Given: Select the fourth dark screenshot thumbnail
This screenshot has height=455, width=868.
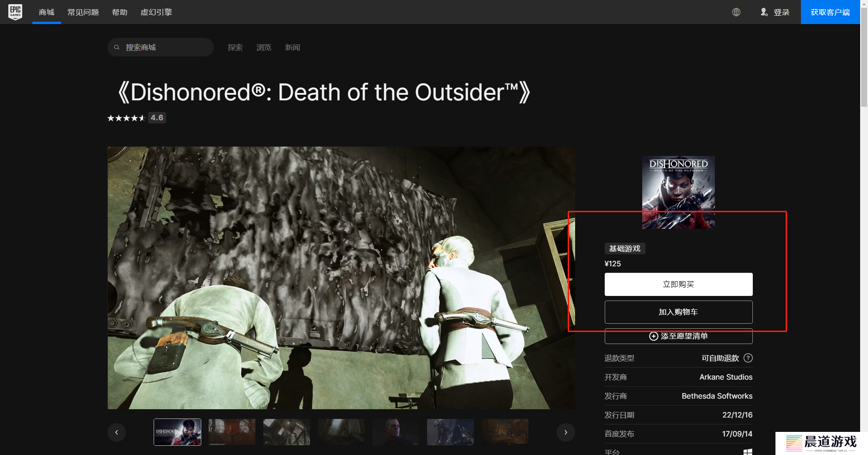Looking at the screenshot, I should tap(341, 432).
